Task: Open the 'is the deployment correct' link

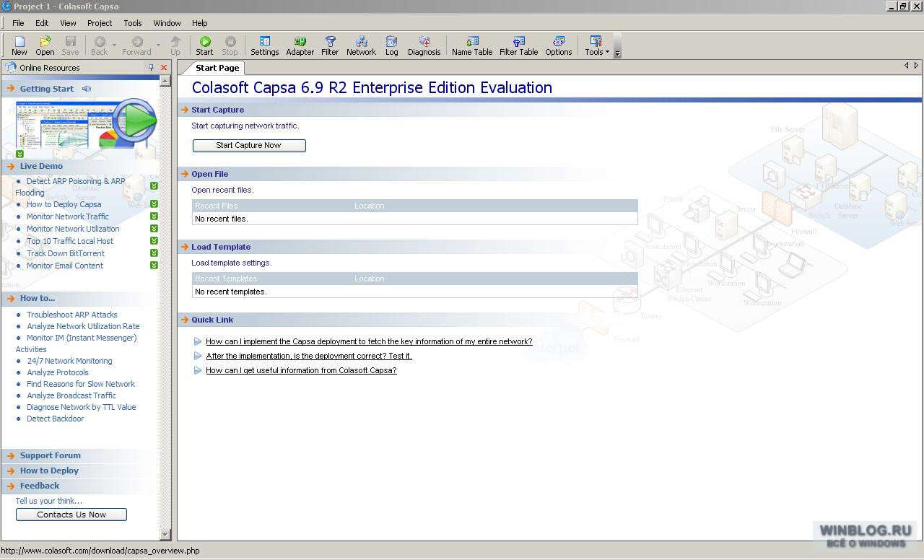Action: click(309, 356)
